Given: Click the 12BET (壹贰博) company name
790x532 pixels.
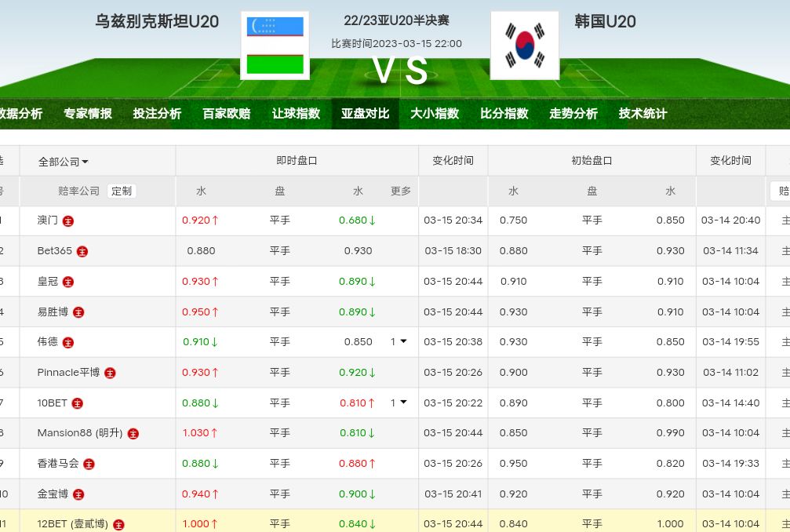Looking at the screenshot, I should pyautogui.click(x=73, y=524).
